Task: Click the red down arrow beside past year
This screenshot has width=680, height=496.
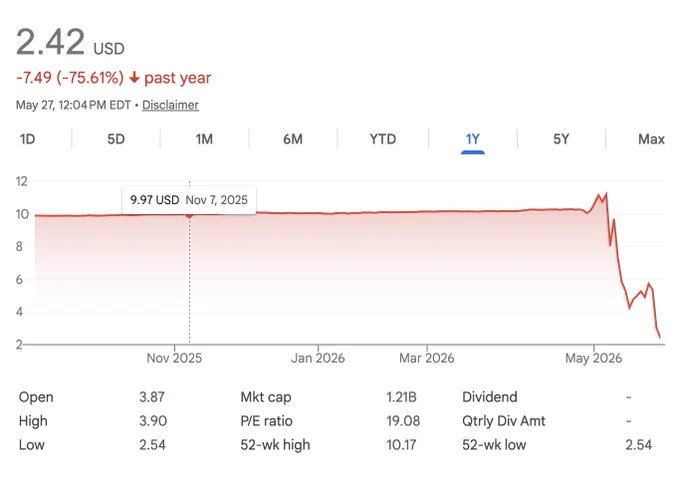Action: (x=134, y=78)
